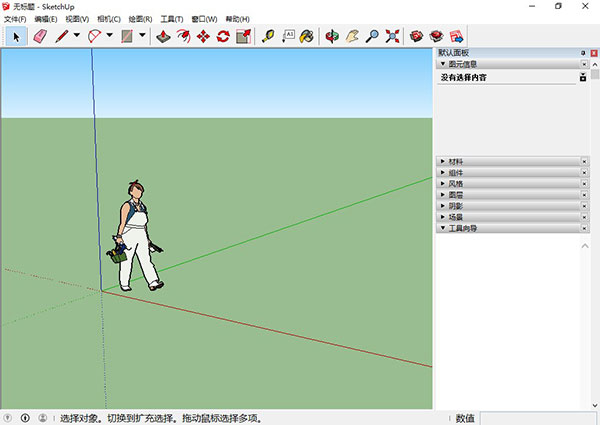Close the 阴影 panel
Screen dimensions: 600x425
[584, 206]
